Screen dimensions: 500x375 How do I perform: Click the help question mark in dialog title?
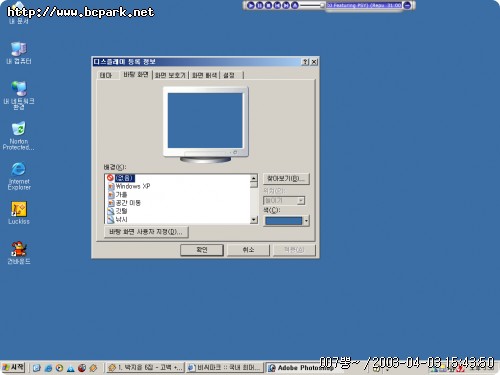coord(305,62)
